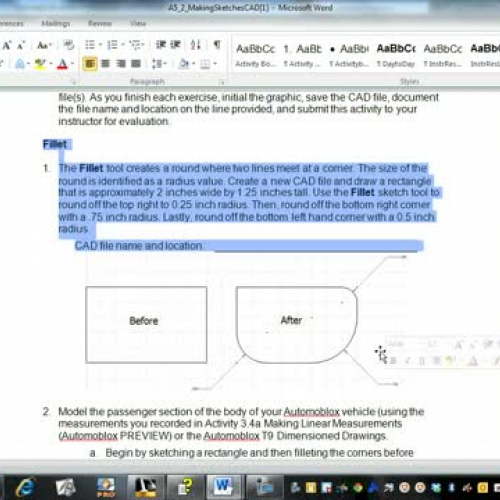Screen dimensions: 500x500
Task: Open the help question mark taskbar icon
Action: tap(185, 488)
